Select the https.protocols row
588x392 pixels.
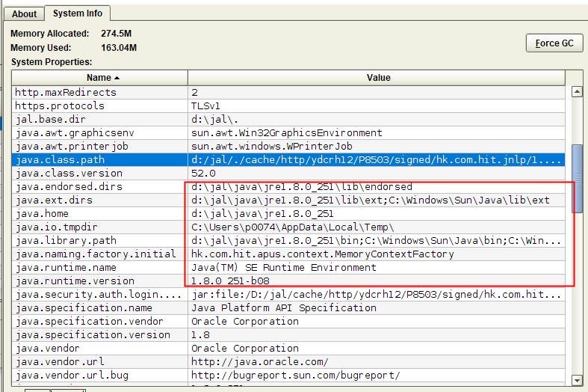(x=101, y=106)
